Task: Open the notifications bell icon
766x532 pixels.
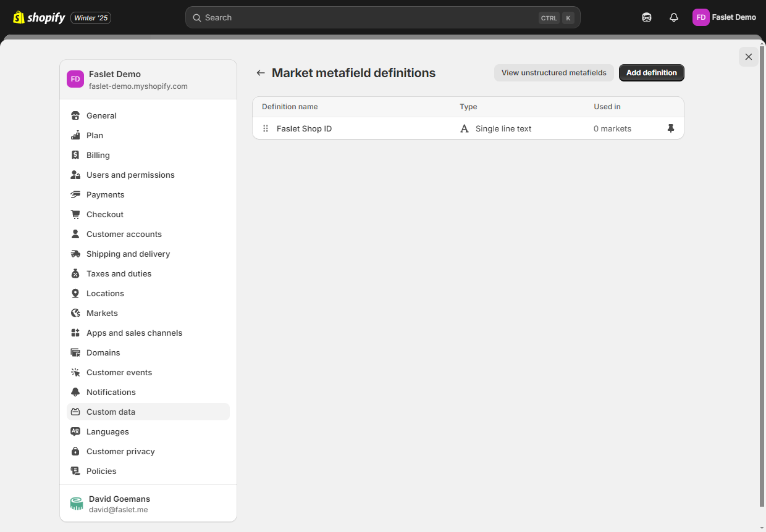Action: pyautogui.click(x=674, y=17)
